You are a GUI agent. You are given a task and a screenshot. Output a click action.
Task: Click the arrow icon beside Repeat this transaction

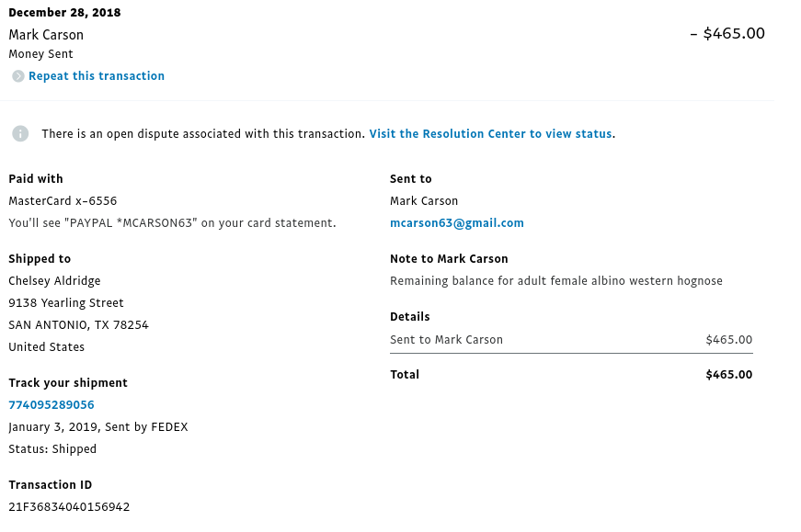pyautogui.click(x=18, y=76)
